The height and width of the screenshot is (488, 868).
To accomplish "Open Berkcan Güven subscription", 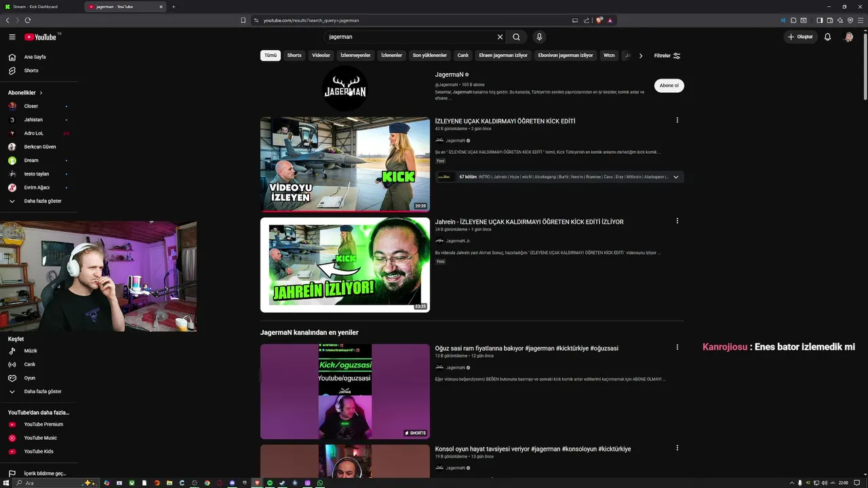I will [x=39, y=147].
